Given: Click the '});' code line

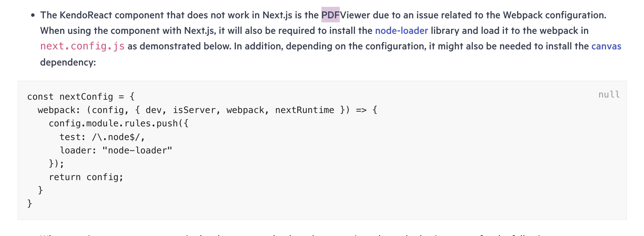Looking at the screenshot, I should pos(56,164).
